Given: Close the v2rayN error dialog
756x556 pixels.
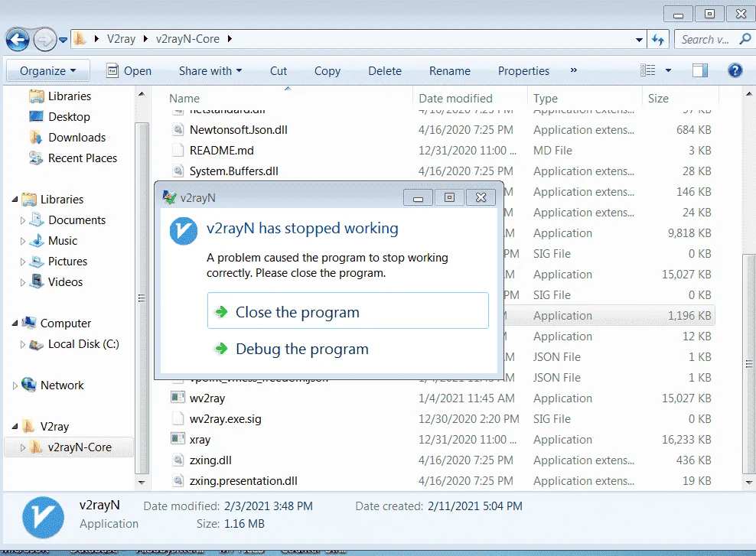Looking at the screenshot, I should click(x=481, y=197).
